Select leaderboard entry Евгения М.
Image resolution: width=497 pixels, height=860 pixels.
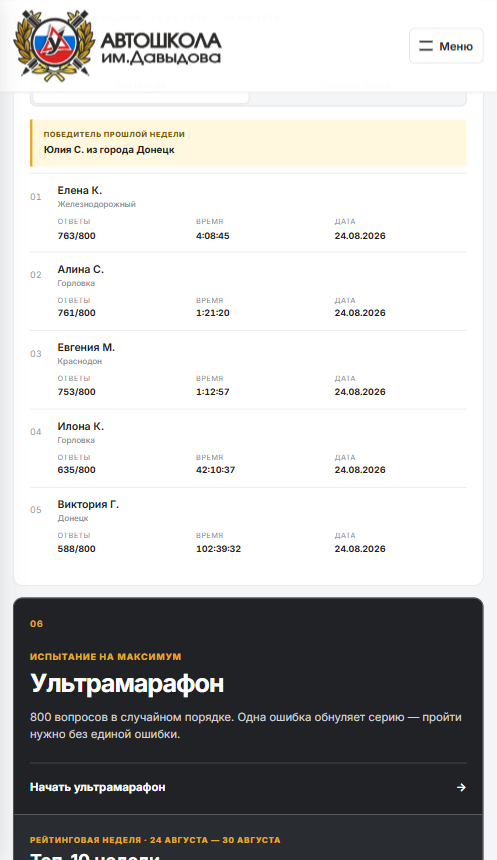248,369
